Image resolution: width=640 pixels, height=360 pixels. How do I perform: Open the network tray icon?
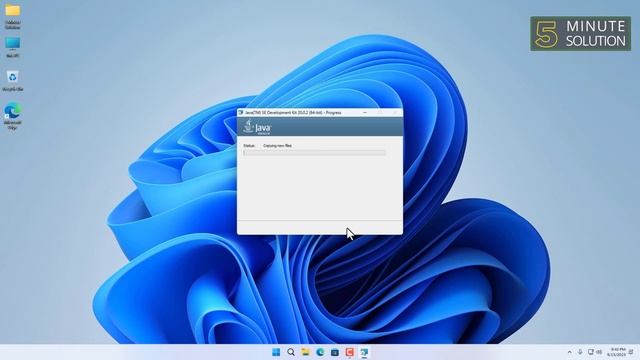click(591, 352)
